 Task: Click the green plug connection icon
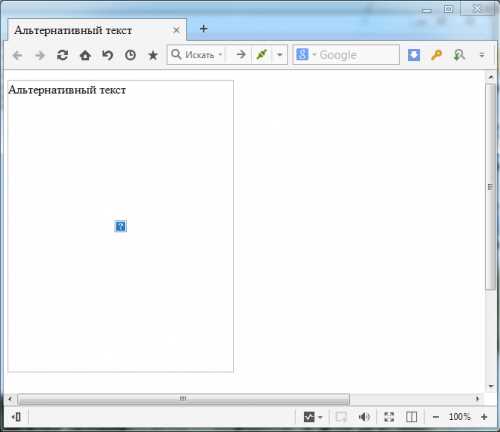click(262, 54)
